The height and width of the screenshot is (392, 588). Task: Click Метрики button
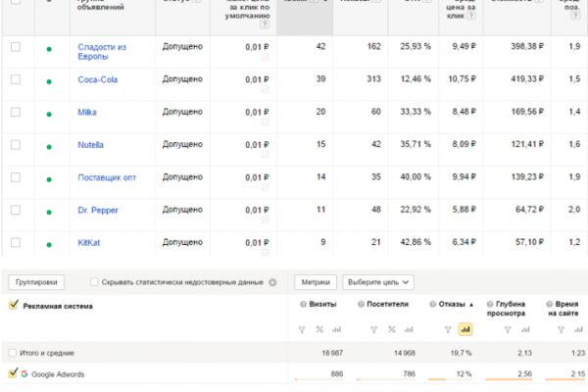[316, 282]
